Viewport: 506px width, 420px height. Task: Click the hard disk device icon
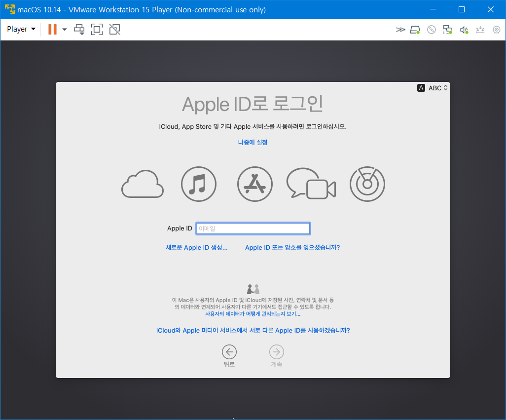415,30
